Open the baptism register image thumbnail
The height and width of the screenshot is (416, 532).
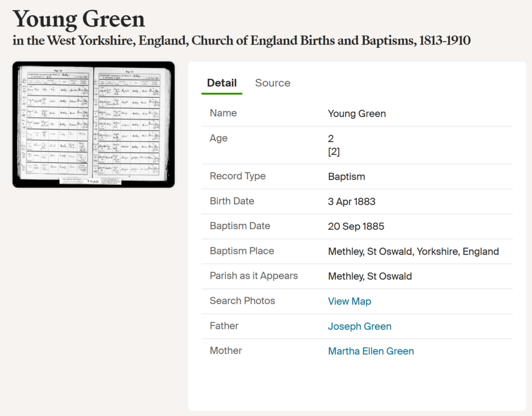tap(94, 124)
